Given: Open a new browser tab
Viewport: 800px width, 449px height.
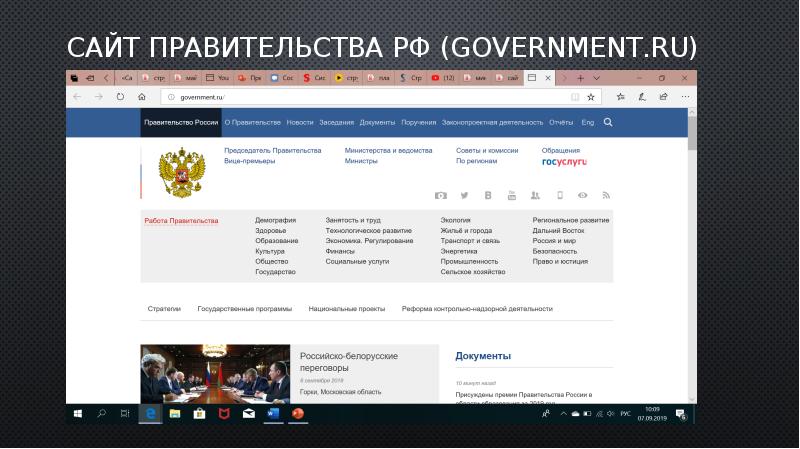Looking at the screenshot, I should click(580, 78).
